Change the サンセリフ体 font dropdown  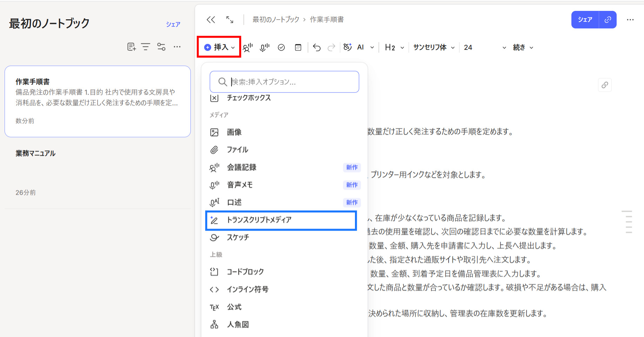(x=434, y=47)
